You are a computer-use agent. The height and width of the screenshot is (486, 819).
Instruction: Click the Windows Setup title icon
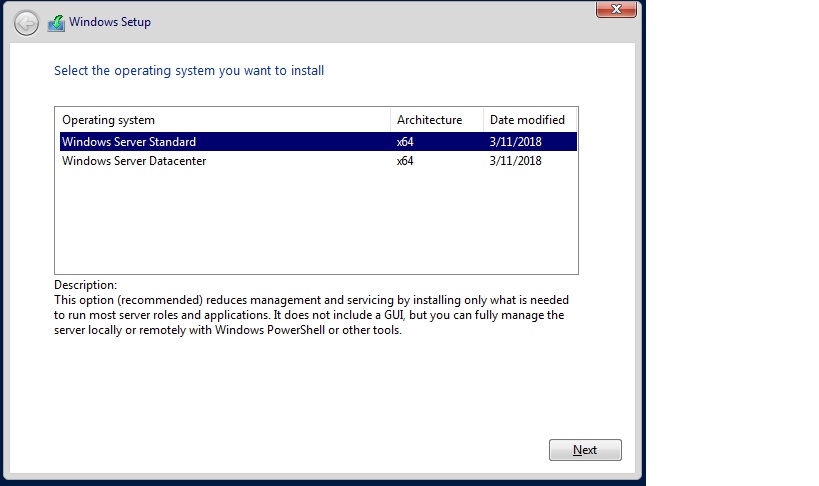click(x=56, y=22)
